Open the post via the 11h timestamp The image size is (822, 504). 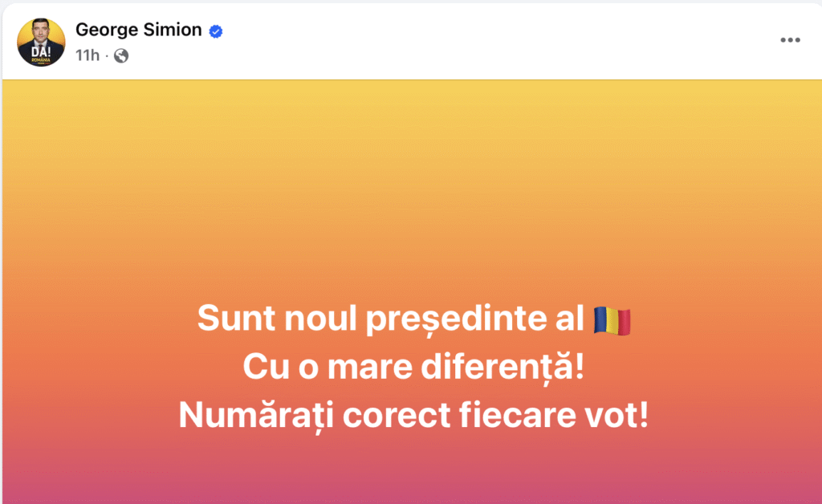(x=87, y=55)
